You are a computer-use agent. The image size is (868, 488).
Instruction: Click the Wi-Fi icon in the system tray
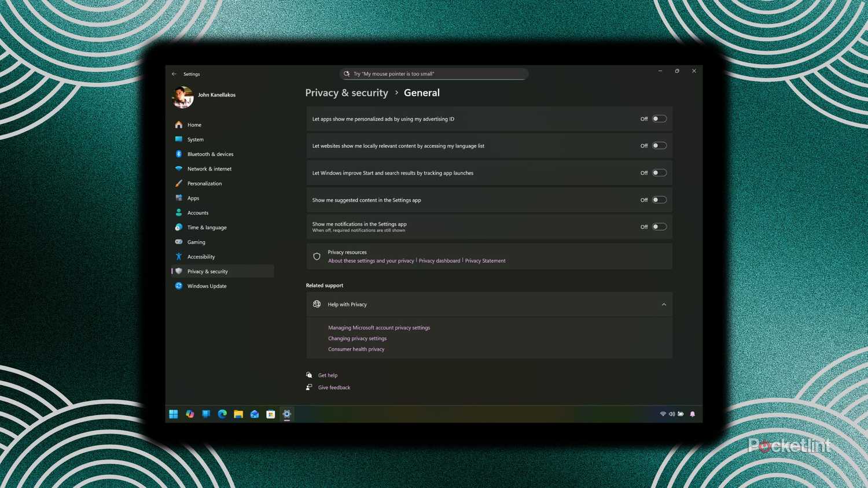[x=663, y=414]
